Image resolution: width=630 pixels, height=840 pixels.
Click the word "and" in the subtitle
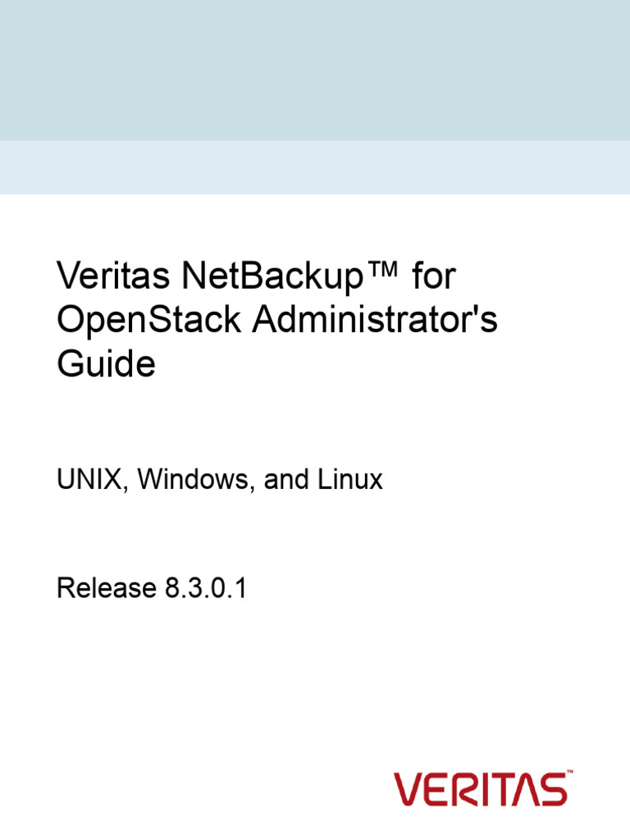(x=285, y=480)
